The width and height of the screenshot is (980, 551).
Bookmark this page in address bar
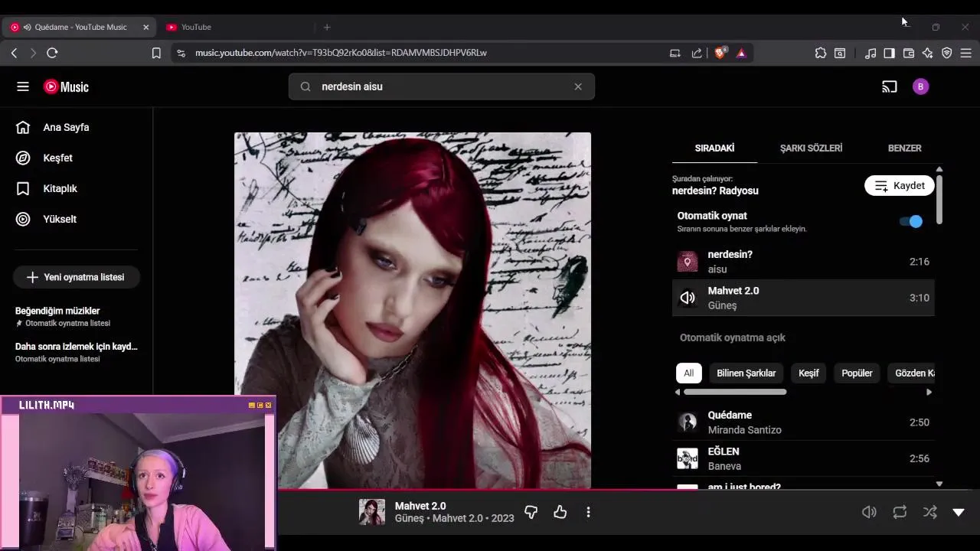[156, 53]
